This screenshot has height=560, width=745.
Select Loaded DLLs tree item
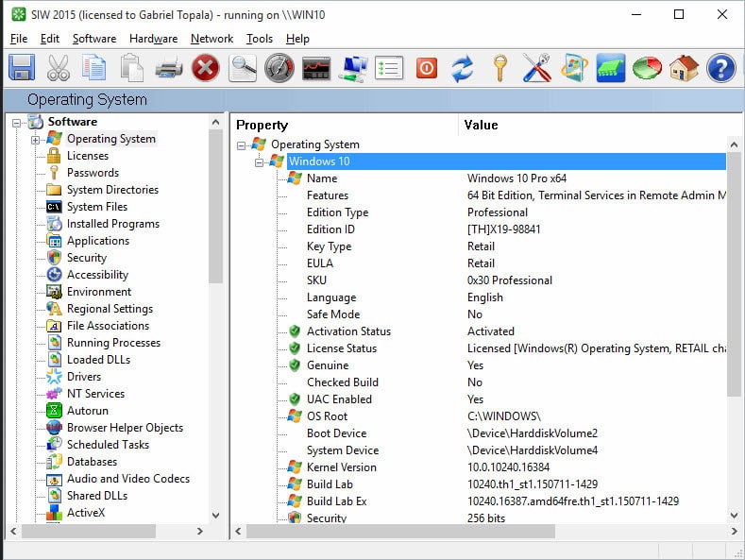pyautogui.click(x=98, y=360)
